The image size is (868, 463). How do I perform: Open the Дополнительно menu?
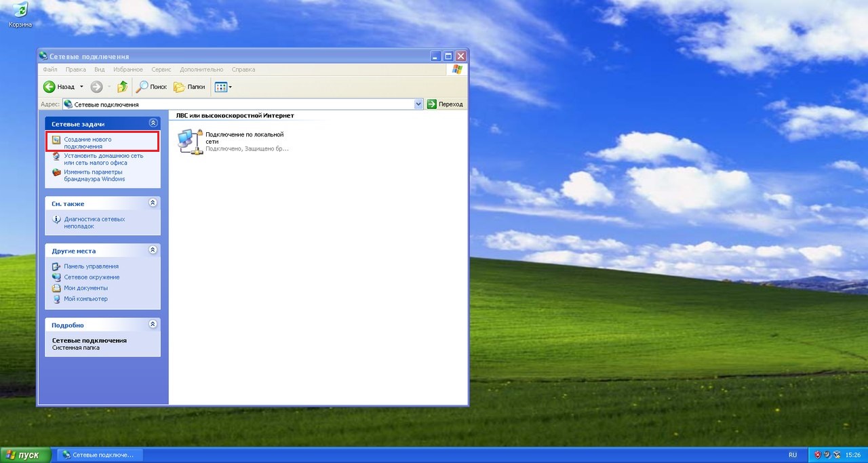[201, 70]
